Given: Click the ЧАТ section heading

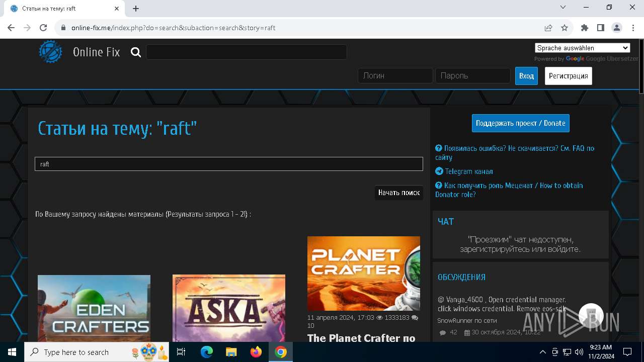Looking at the screenshot, I should pos(446,222).
